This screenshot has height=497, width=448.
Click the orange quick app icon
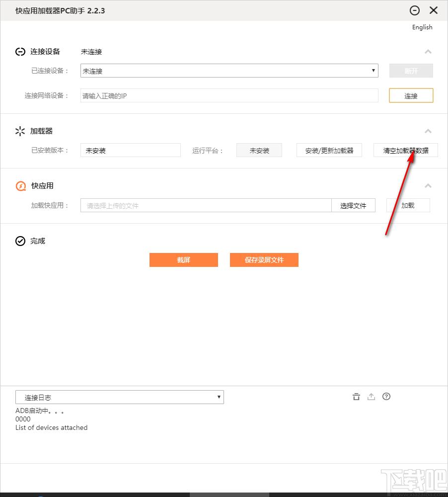(21, 186)
